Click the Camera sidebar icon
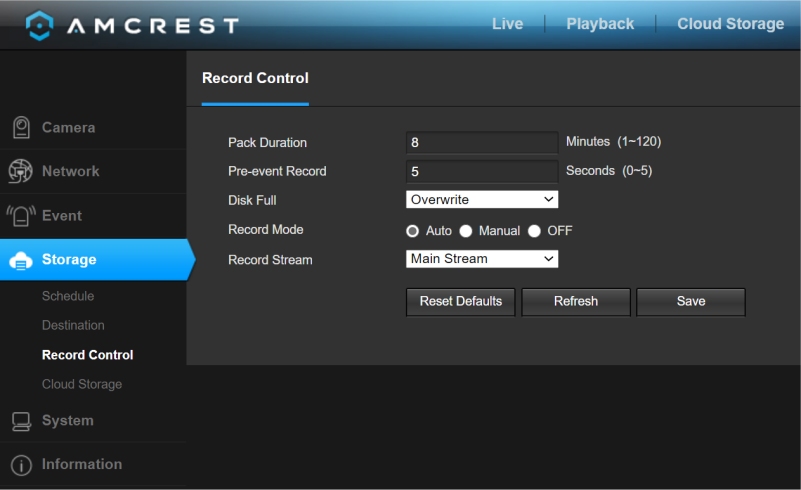This screenshot has height=490, width=801. pos(21,127)
